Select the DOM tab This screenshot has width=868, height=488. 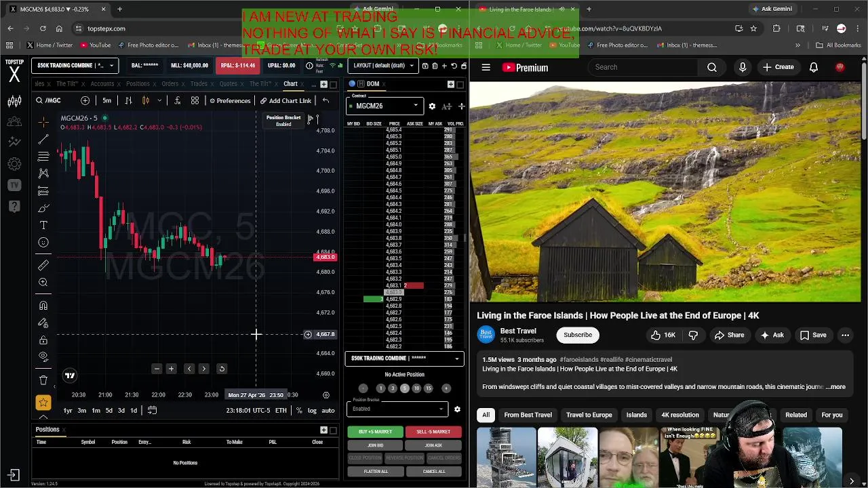373,84
